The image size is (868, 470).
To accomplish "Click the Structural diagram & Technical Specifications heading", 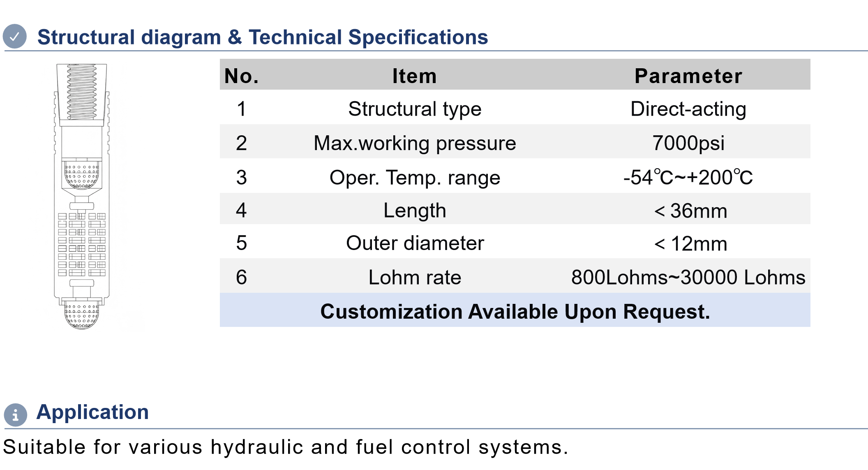I will [263, 37].
